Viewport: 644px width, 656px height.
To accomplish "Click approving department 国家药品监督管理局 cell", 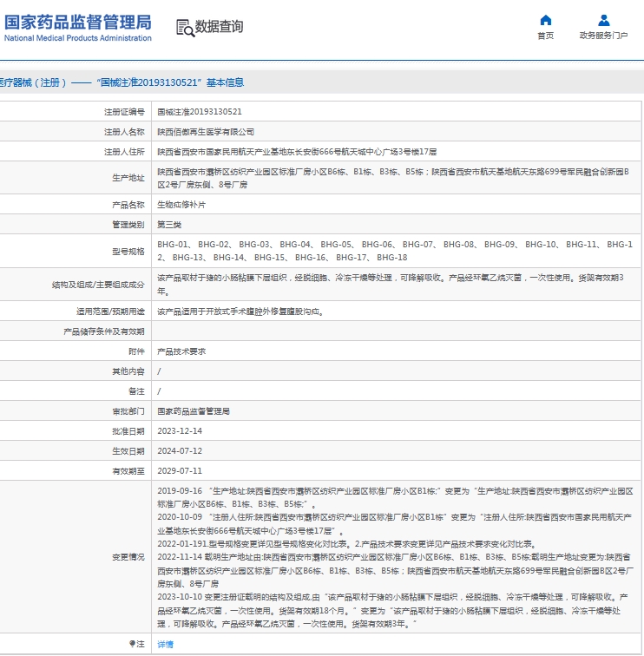I will pyautogui.click(x=194, y=411).
